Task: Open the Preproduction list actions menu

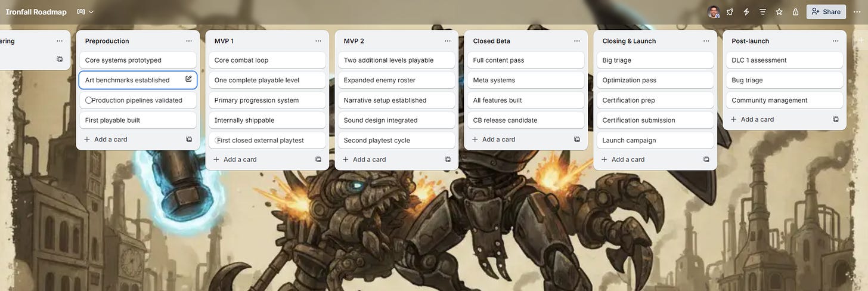Action: pos(189,41)
